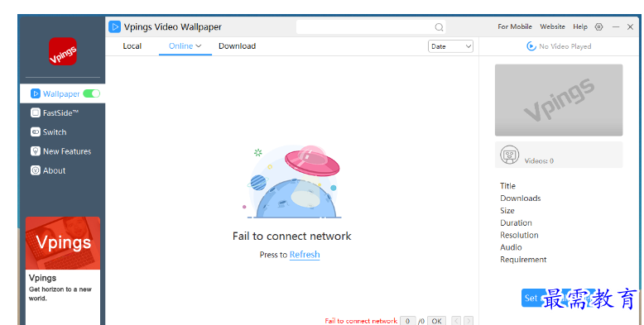Click the search magnifier icon
Image resolution: width=644 pixels, height=325 pixels.
coord(439,27)
